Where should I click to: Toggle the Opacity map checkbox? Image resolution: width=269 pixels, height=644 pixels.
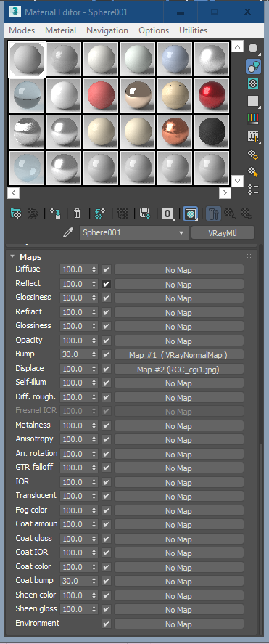(107, 341)
